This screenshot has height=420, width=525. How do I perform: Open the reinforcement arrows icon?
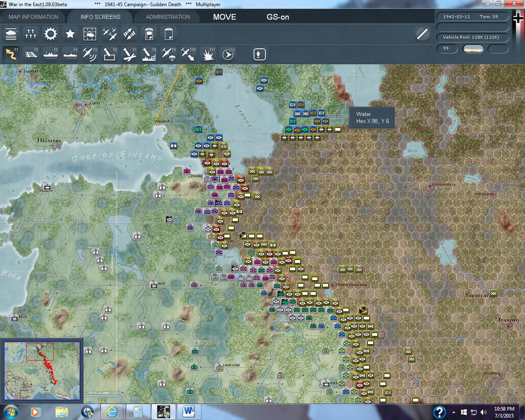(x=129, y=34)
